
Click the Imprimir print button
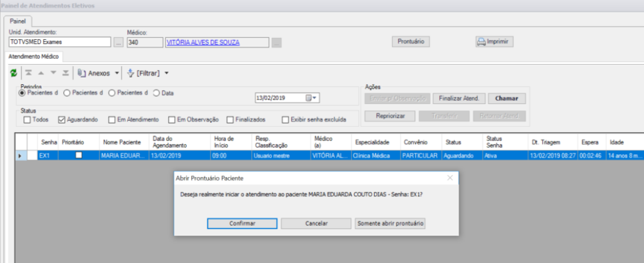point(494,41)
